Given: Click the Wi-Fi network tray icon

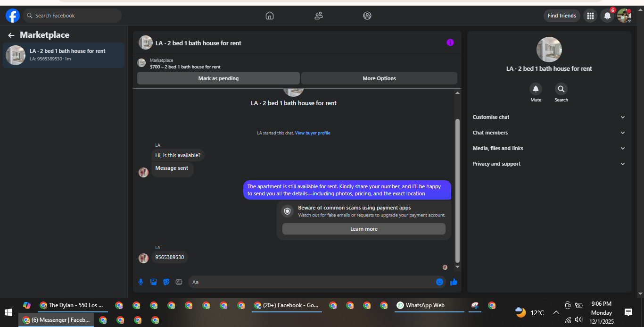Looking at the screenshot, I should tap(568, 319).
